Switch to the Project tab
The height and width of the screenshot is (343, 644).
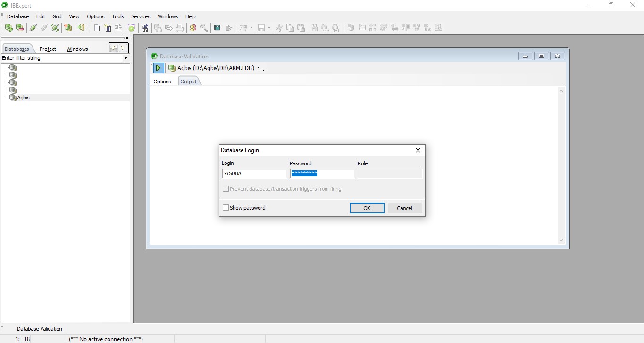click(x=48, y=49)
